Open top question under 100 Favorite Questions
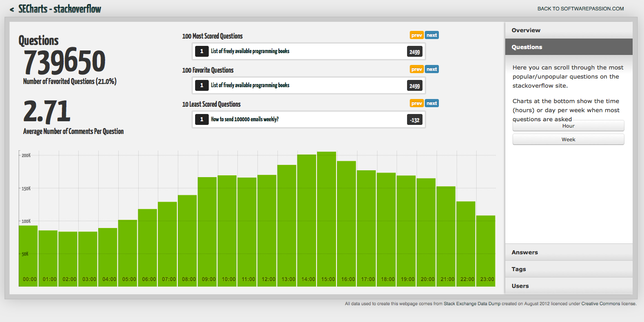 tap(250, 85)
